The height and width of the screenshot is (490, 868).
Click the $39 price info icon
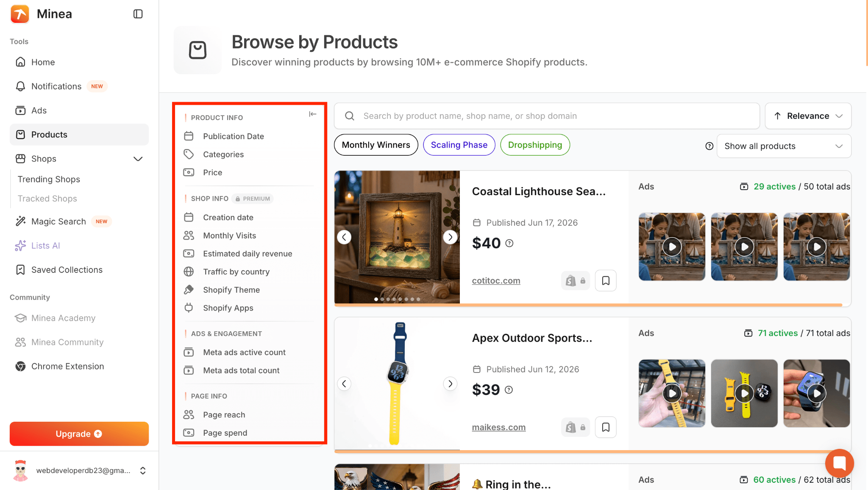(509, 390)
